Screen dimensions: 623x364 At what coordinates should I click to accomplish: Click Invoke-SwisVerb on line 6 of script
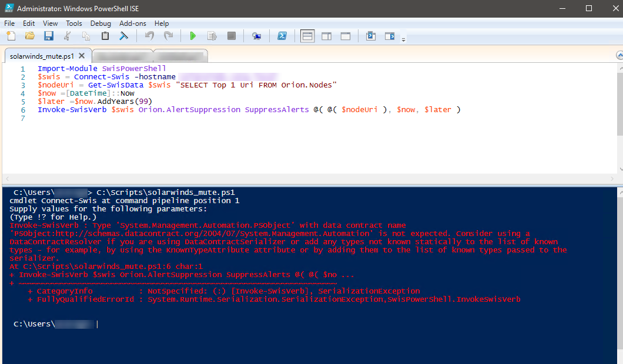(72, 110)
